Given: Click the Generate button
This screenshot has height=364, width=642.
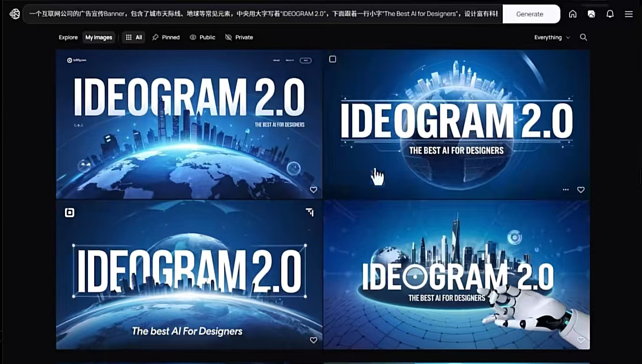Looking at the screenshot, I should click(531, 14).
